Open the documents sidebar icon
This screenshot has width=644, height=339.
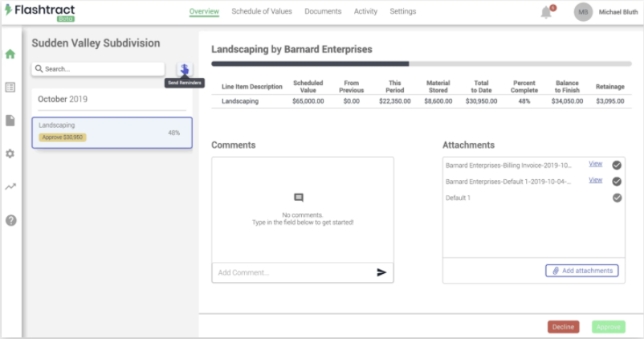[x=10, y=120]
